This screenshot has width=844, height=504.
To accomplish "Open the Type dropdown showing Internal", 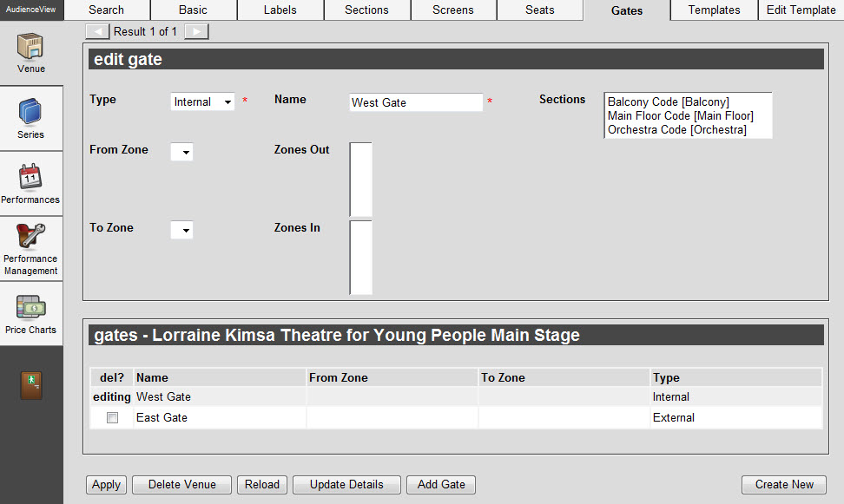I will tap(202, 101).
